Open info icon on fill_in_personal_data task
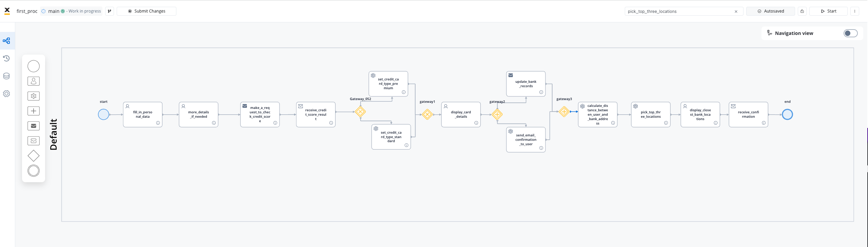Screen dimensions: 868x247 pos(158,123)
